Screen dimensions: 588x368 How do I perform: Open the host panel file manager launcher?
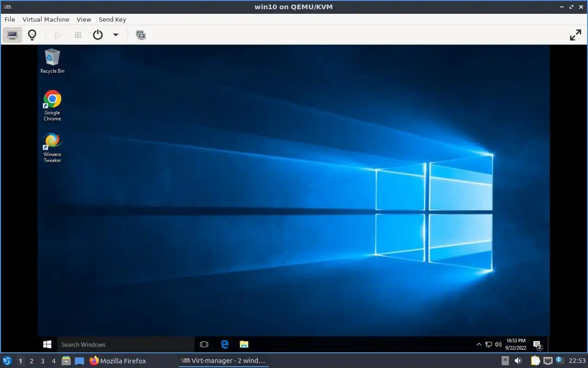point(66,361)
